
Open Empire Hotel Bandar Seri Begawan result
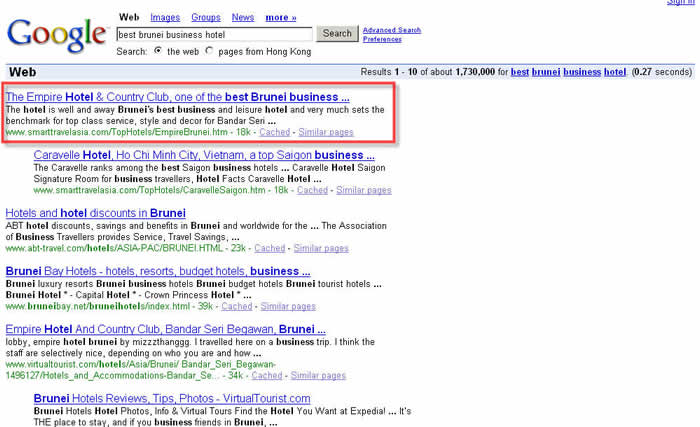pyautogui.click(x=160, y=329)
